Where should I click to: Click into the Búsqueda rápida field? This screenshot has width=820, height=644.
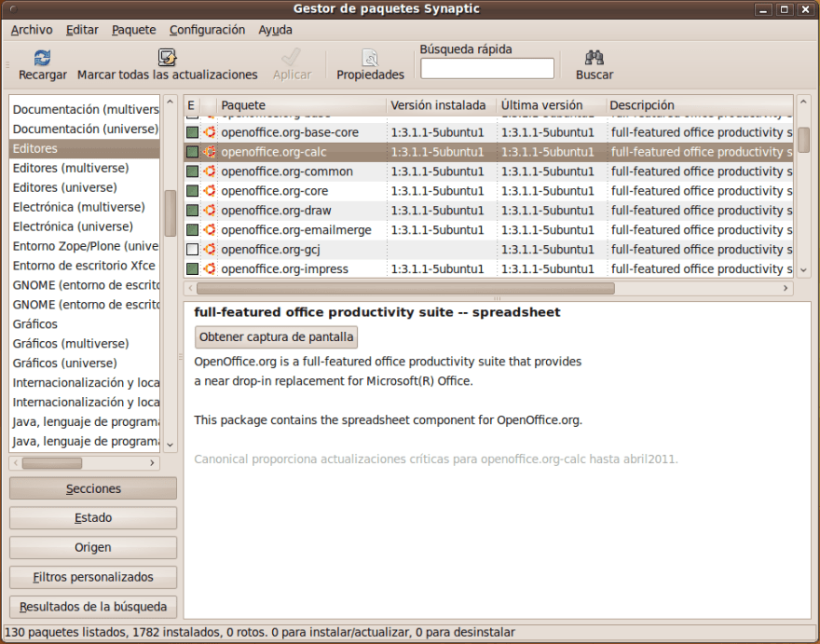tap(486, 69)
